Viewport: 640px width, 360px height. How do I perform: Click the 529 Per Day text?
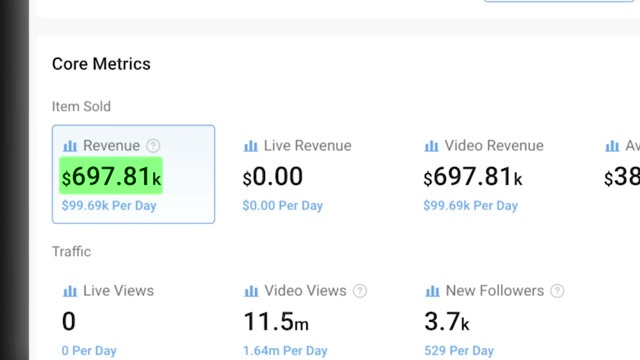(x=459, y=351)
